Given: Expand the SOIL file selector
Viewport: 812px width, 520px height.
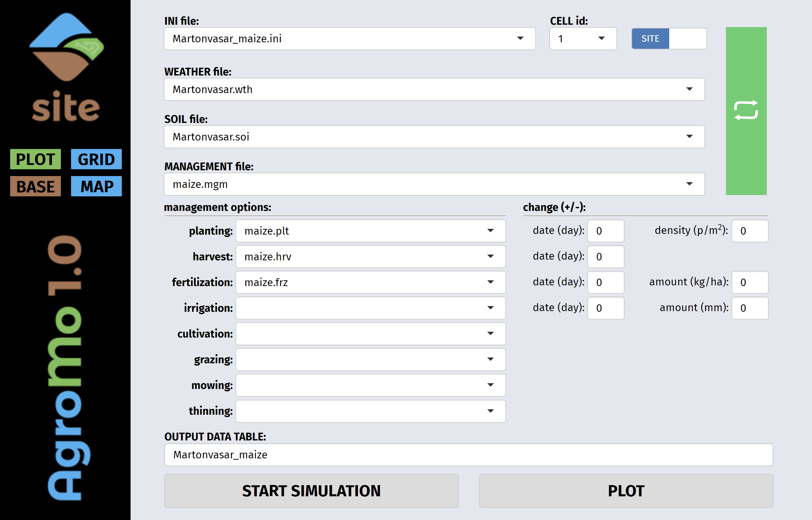Looking at the screenshot, I should pos(434,137).
